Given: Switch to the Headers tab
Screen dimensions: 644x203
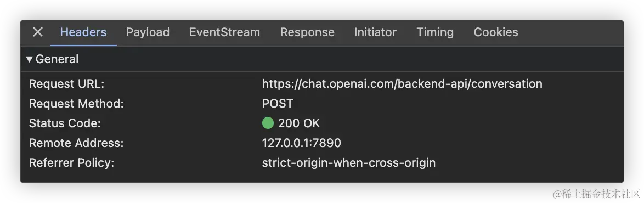Looking at the screenshot, I should [x=83, y=32].
